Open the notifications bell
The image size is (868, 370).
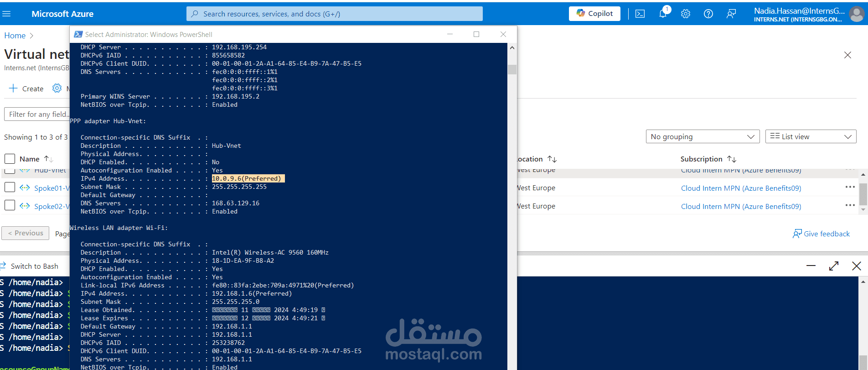663,14
